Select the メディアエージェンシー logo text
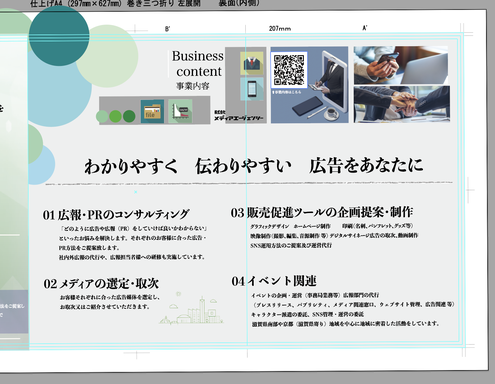Image resolution: width=495 pixels, height=384 pixels. pyautogui.click(x=239, y=116)
